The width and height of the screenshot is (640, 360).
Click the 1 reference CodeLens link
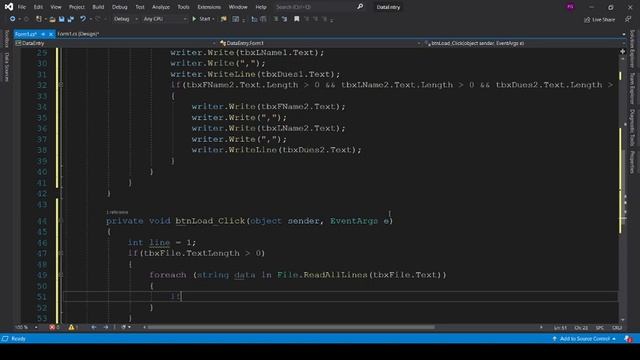pyautogui.click(x=117, y=212)
